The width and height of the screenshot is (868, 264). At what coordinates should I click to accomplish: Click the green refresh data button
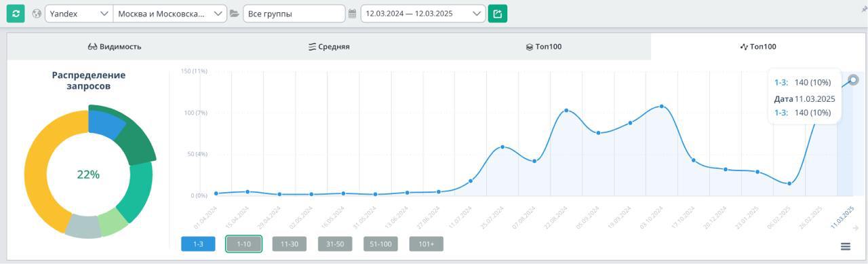[16, 14]
